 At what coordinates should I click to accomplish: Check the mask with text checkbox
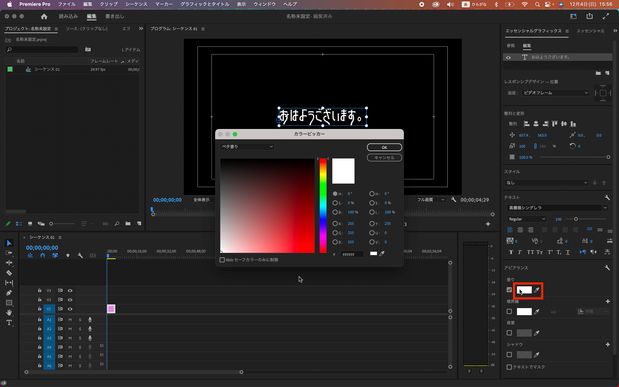click(x=509, y=367)
